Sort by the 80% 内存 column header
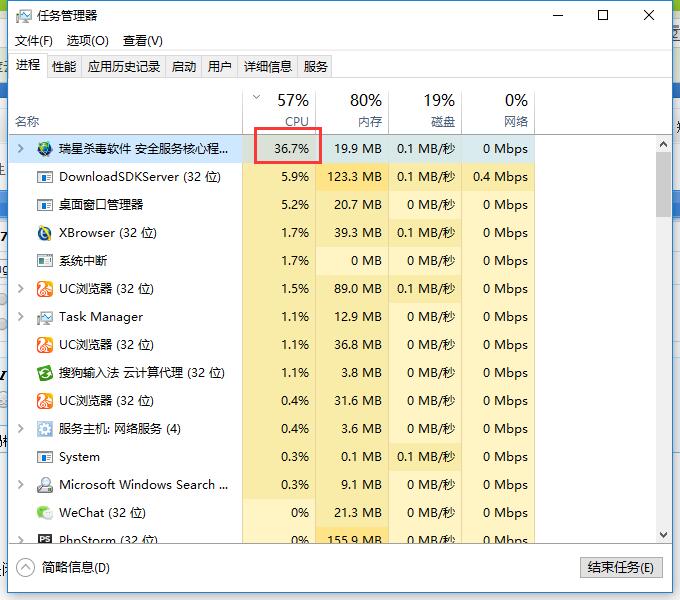680x600 pixels. click(x=352, y=111)
